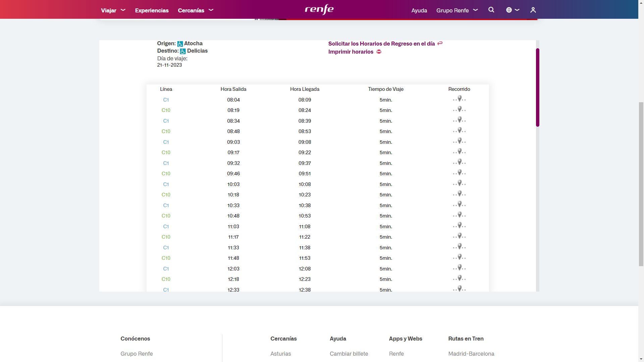Select the Hora Salida column header
This screenshot has height=362, width=644.
point(233,89)
